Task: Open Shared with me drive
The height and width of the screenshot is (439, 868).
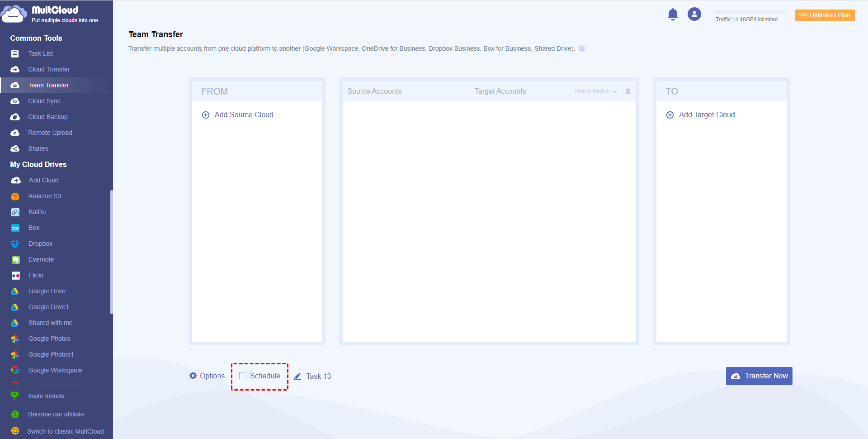Action: point(51,323)
